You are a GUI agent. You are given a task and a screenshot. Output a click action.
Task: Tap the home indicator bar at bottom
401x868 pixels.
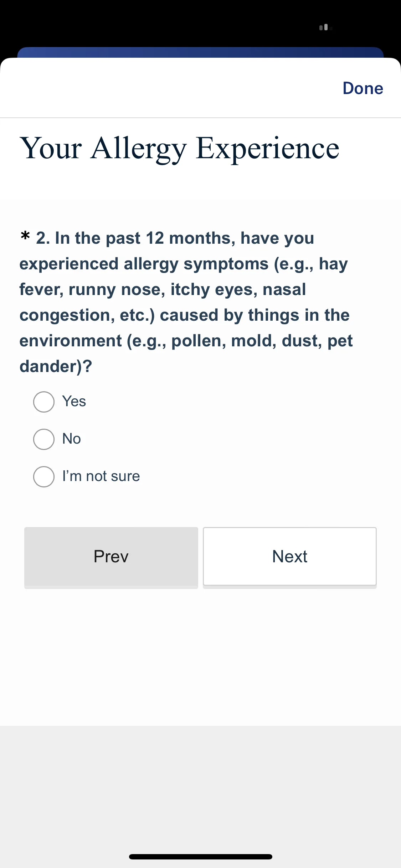(x=201, y=857)
